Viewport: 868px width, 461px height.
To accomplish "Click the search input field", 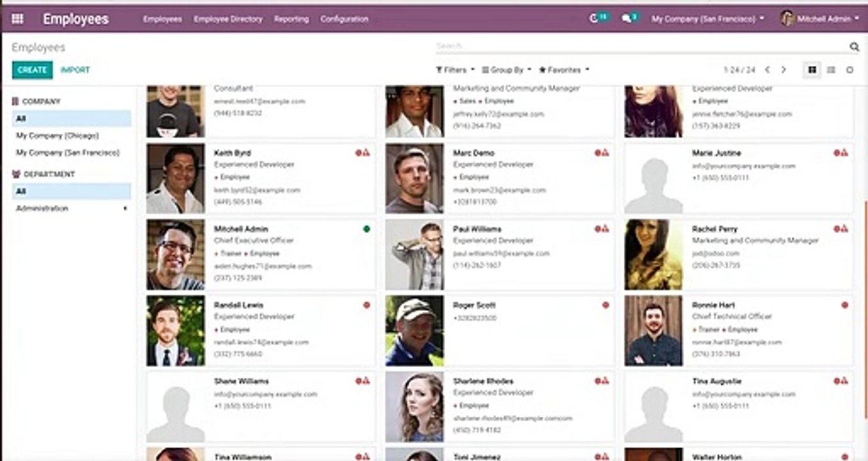I will point(641,47).
